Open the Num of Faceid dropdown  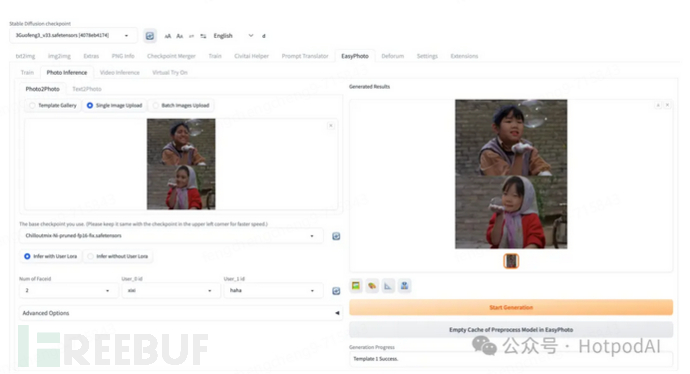(68, 290)
